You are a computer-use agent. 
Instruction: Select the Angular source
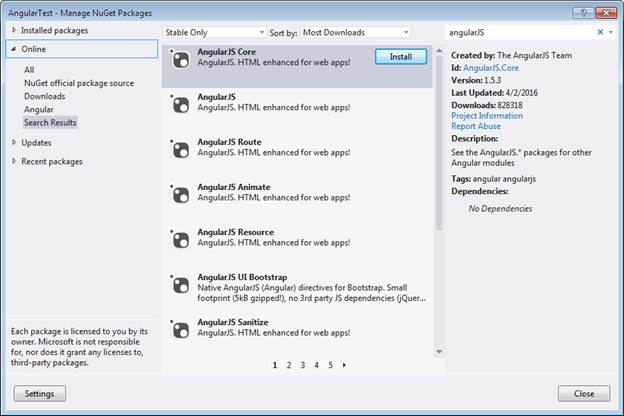click(x=39, y=109)
